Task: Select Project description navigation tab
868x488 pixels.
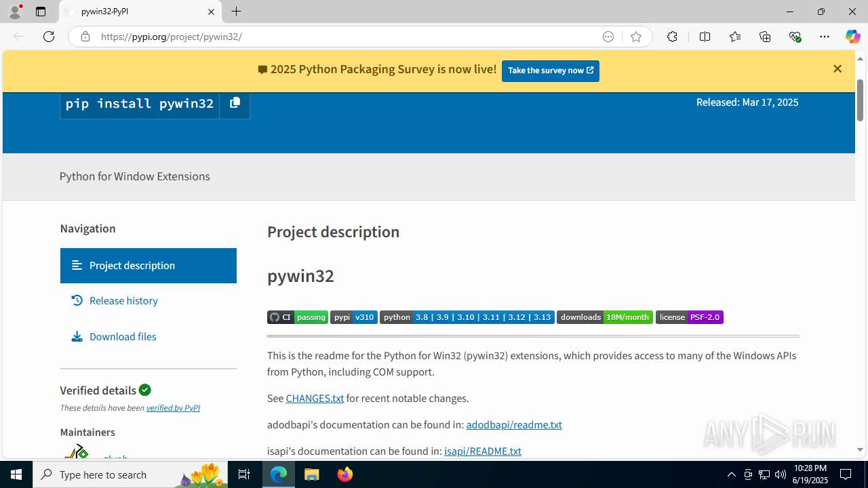Action: click(148, 266)
